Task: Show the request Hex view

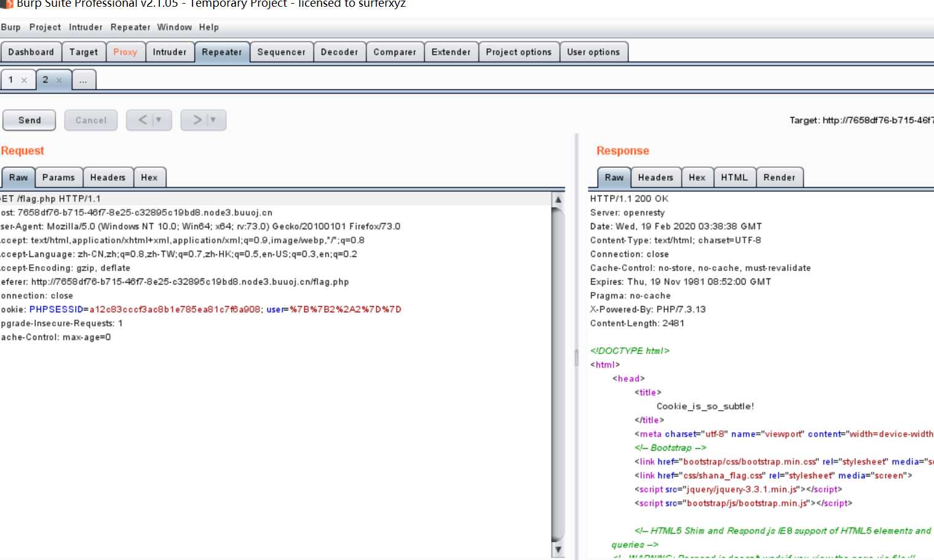Action: point(149,177)
